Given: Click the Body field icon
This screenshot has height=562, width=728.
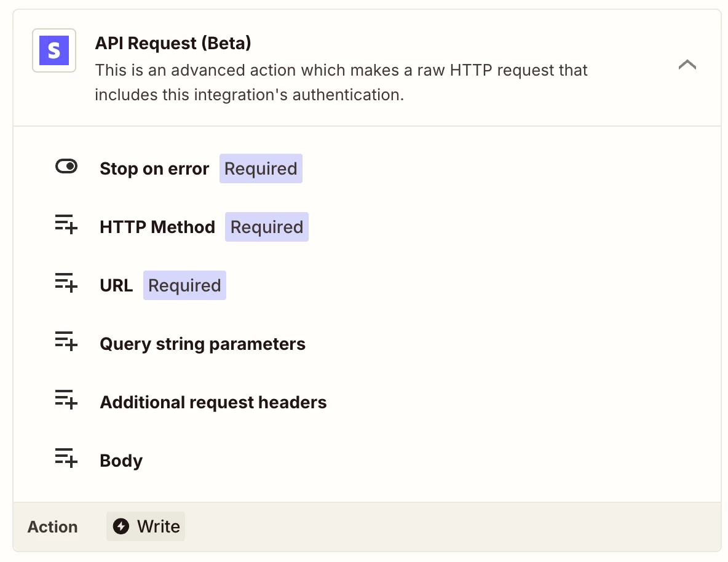Looking at the screenshot, I should coord(66,459).
